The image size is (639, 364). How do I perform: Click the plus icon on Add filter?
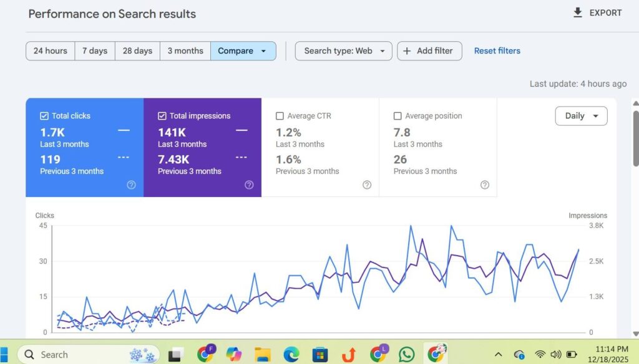tap(407, 50)
